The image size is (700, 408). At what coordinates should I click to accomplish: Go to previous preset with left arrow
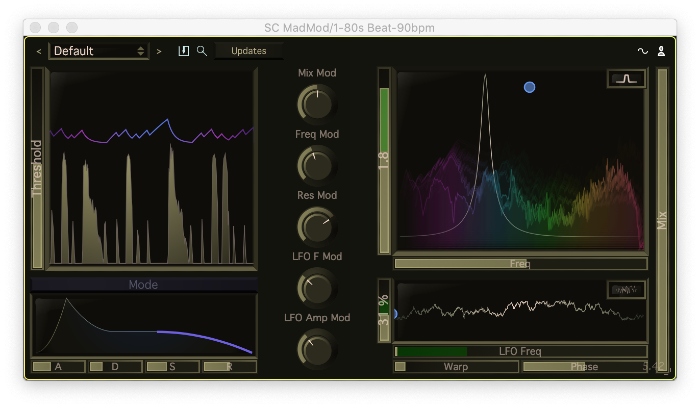click(x=39, y=51)
